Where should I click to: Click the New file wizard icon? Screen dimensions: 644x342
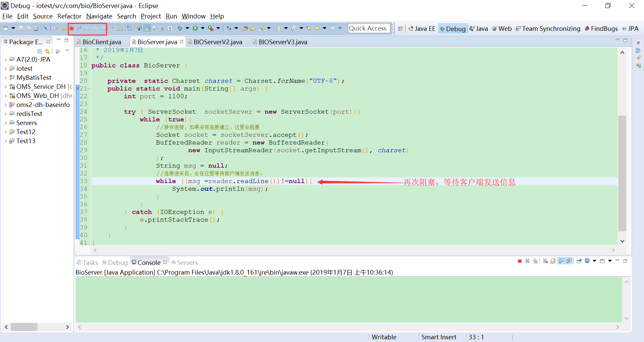tap(6, 28)
